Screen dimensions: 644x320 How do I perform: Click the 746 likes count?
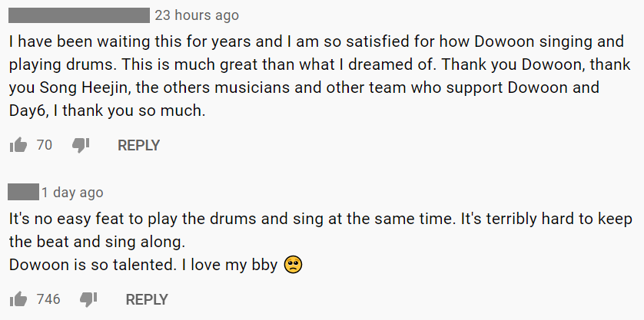(x=48, y=299)
